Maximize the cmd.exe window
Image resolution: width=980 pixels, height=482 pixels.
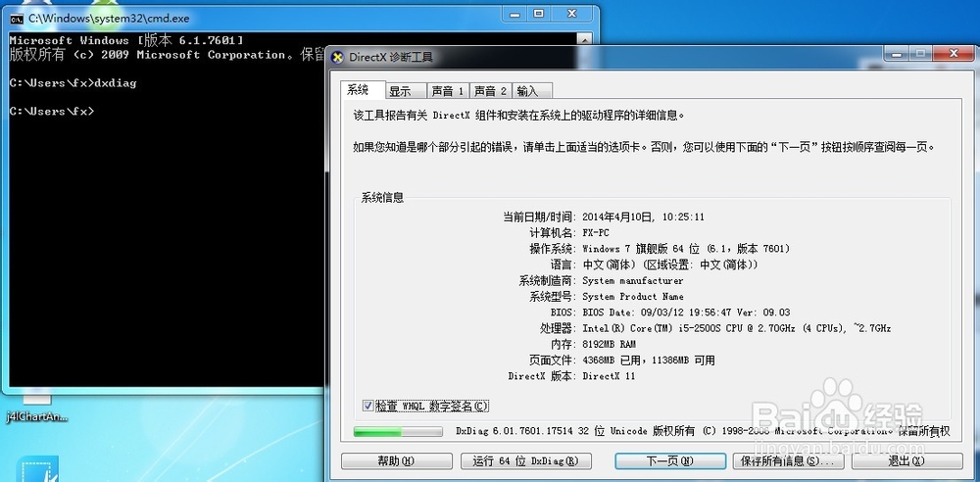pos(538,13)
